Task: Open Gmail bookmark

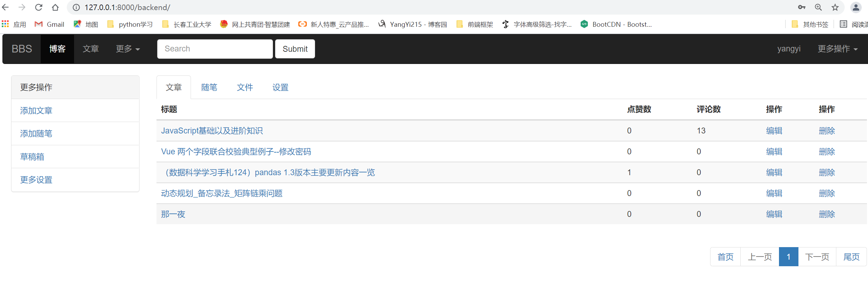Action: (49, 24)
